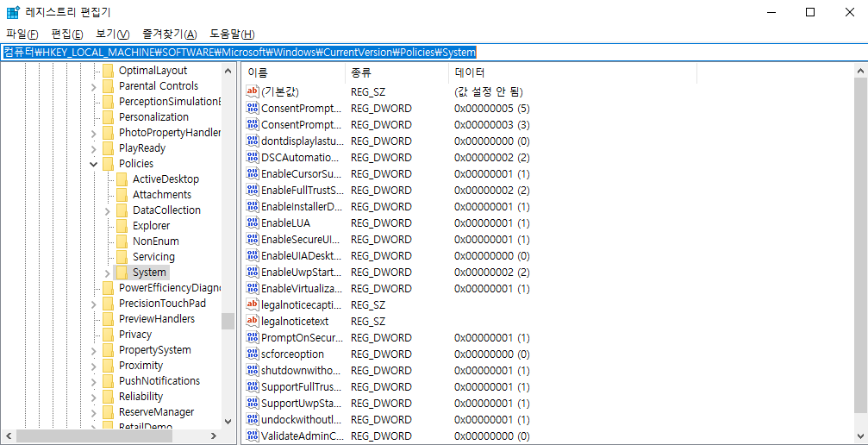Select the Proximity key in tree
This screenshot has width=868, height=445.
(141, 365)
